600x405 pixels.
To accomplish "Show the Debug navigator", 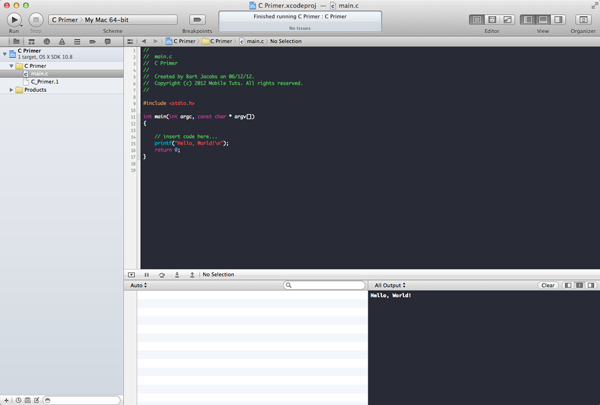I will pos(77,41).
